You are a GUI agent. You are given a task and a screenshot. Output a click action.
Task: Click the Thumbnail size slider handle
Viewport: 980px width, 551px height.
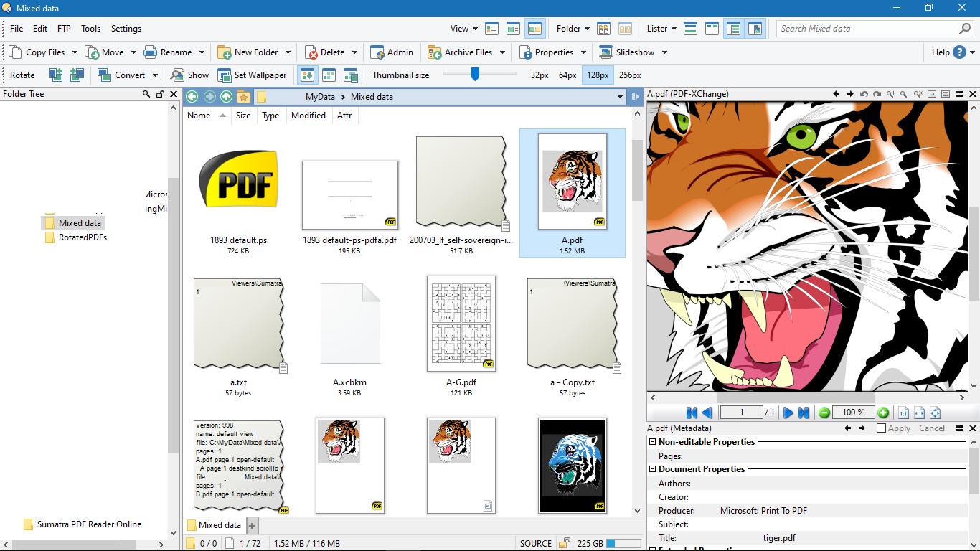pos(475,74)
